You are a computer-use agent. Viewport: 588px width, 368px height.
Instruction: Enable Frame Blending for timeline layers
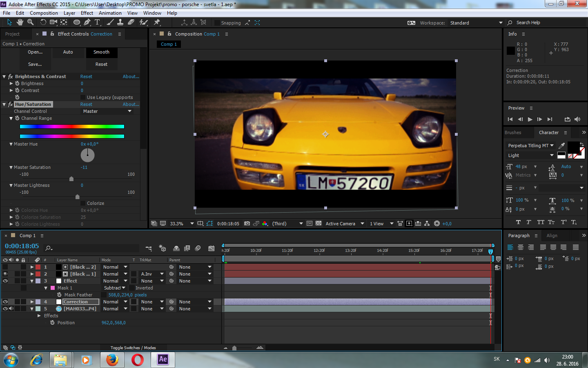tap(187, 248)
